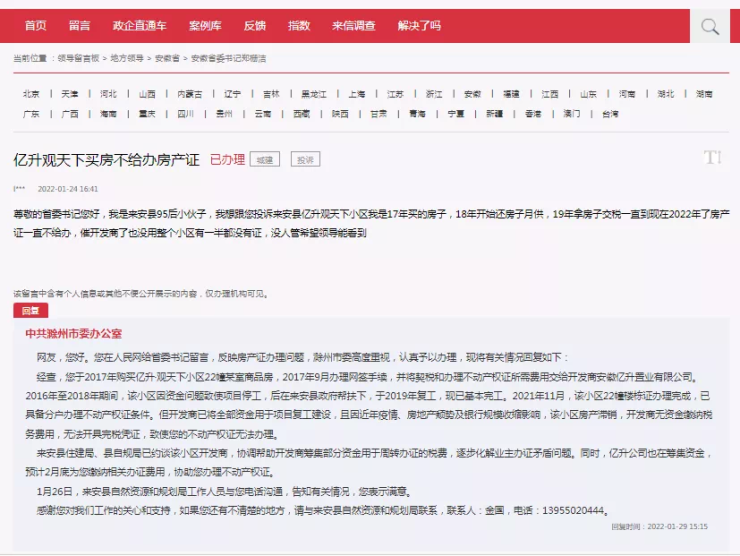The height and width of the screenshot is (556, 740).
Task: Select region 香港
Action: click(533, 114)
